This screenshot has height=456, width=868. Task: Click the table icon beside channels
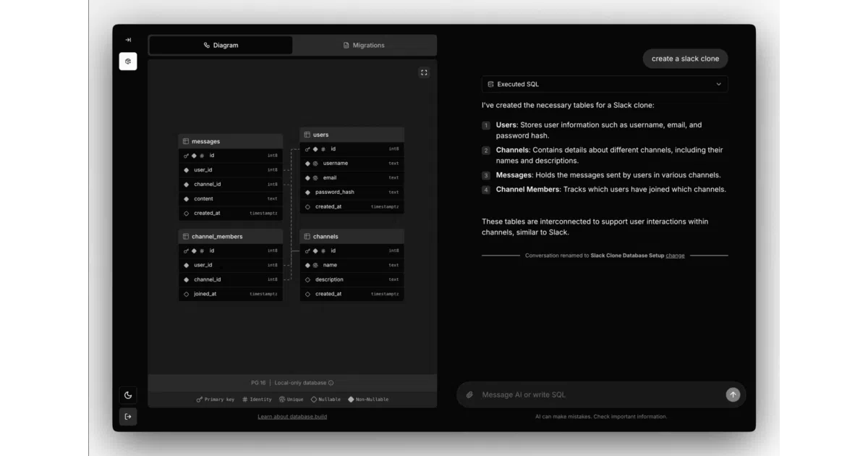tap(307, 236)
